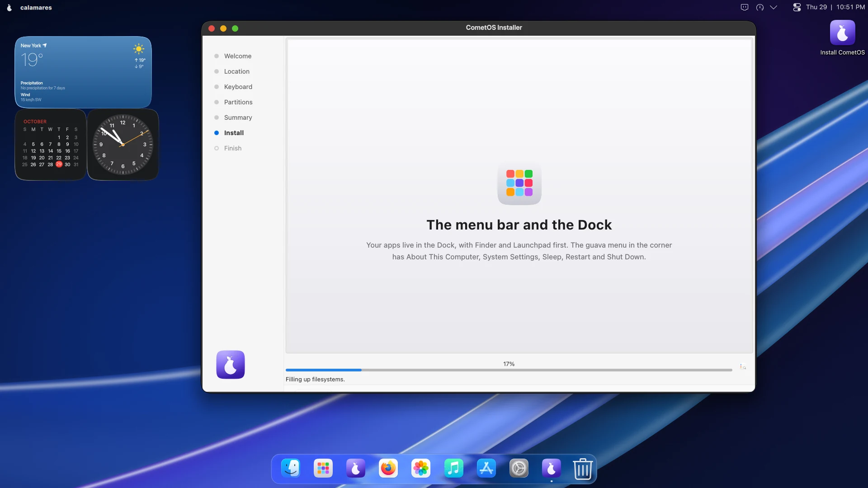Click date 29 highlighted in calendar widget
Image resolution: width=868 pixels, height=488 pixels.
59,164
